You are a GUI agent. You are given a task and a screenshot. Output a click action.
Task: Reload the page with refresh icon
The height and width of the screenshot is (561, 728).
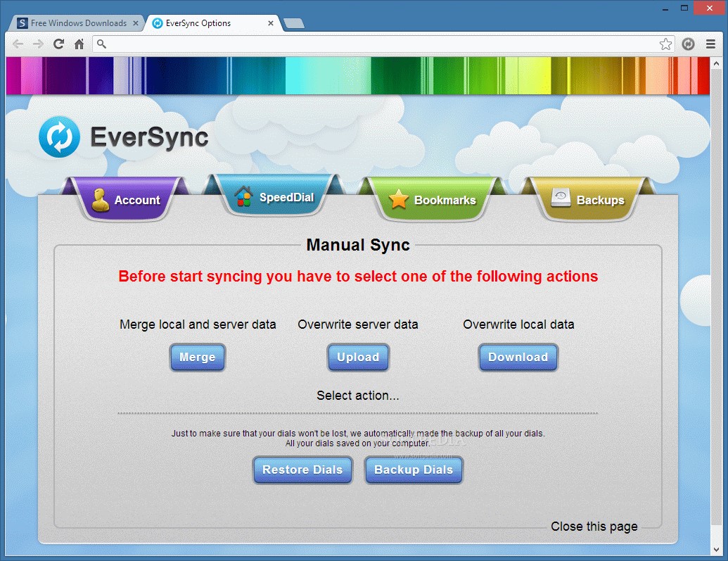59,44
